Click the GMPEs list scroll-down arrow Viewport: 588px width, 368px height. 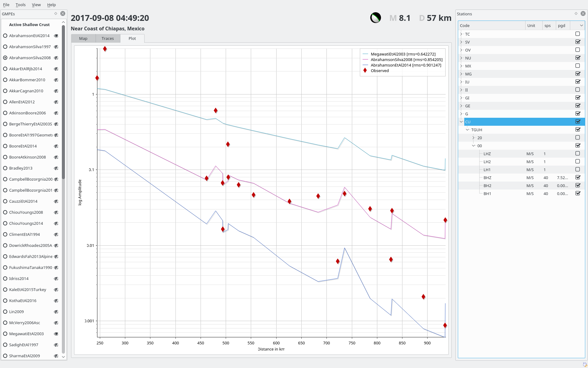click(x=63, y=357)
